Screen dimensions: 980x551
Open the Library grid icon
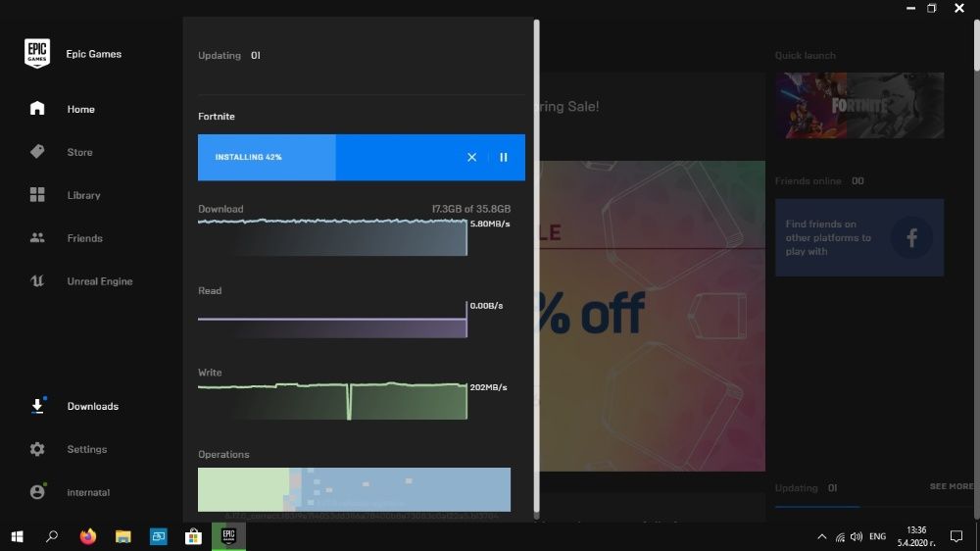coord(37,194)
